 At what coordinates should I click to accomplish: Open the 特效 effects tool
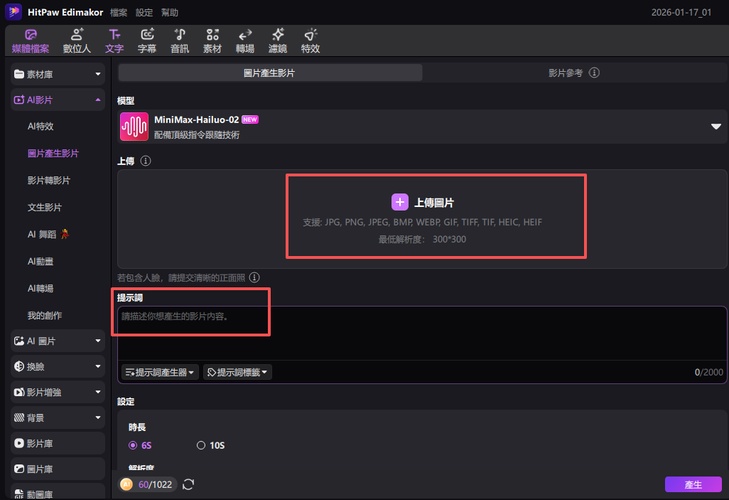tap(310, 41)
